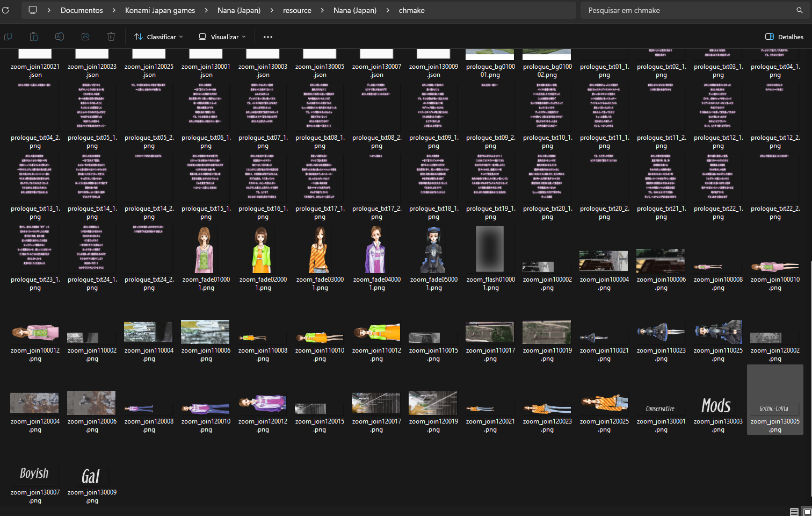The width and height of the screenshot is (812, 516).
Task: Select the zoom_fade030001.png character thumbnail
Action: (x=319, y=249)
